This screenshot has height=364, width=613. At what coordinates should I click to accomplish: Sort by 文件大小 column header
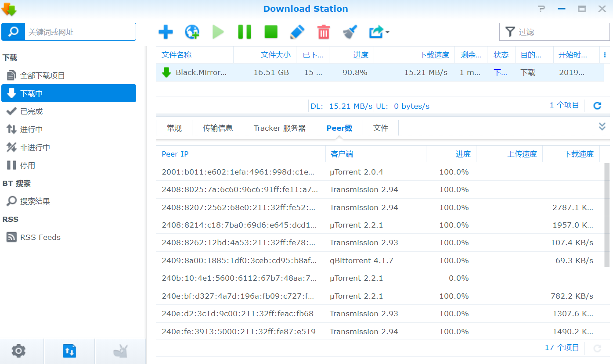point(265,55)
